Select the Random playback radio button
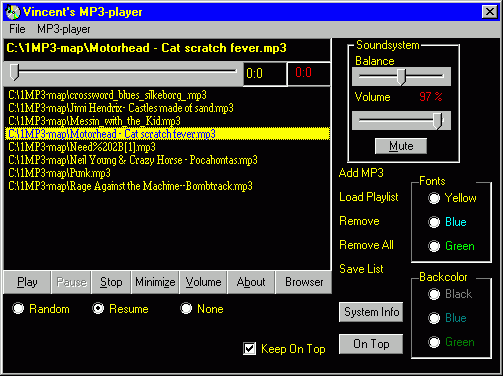Screen dimensions: 503x376 (18, 308)
